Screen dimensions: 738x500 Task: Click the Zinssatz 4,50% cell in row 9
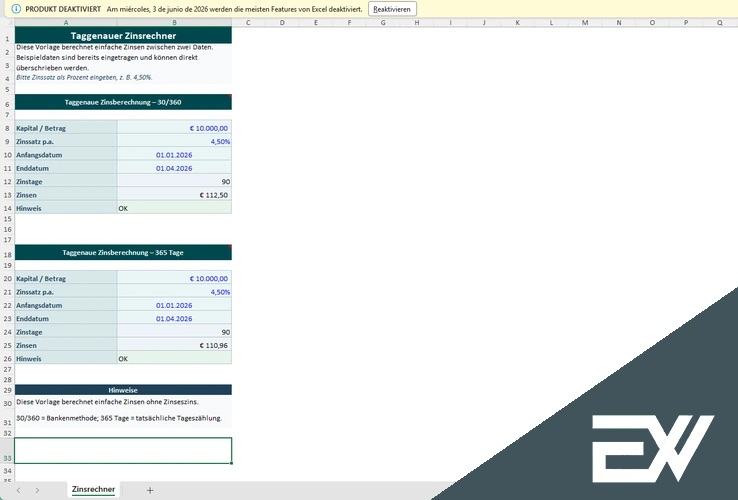coord(174,141)
